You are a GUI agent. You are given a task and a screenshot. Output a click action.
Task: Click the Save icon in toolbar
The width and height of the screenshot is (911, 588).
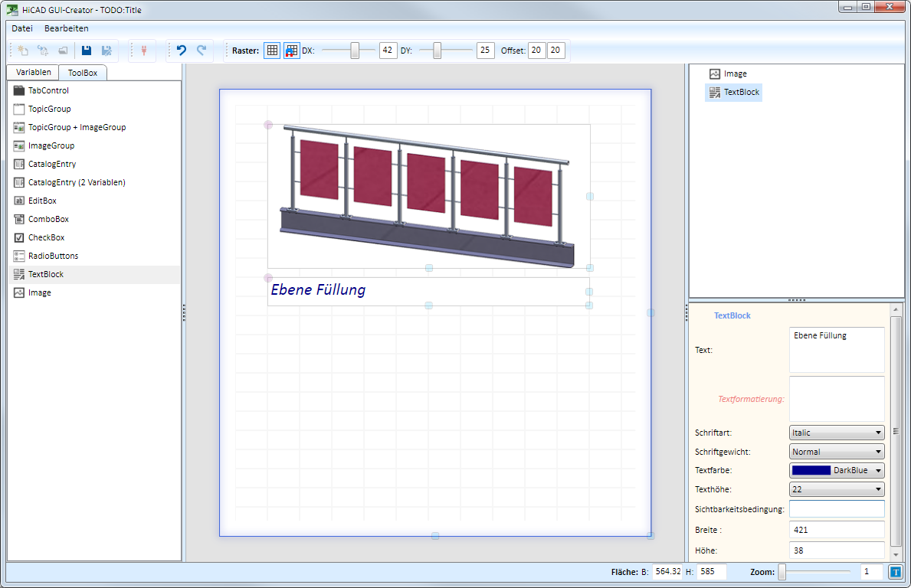pos(87,51)
